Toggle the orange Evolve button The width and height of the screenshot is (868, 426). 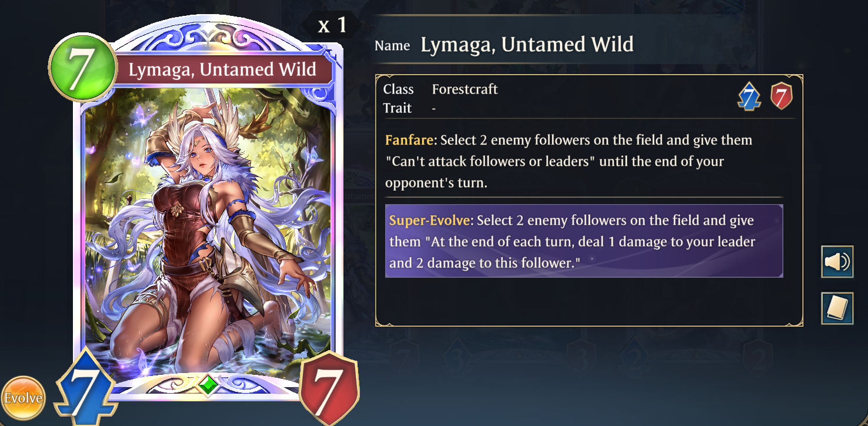(22, 398)
